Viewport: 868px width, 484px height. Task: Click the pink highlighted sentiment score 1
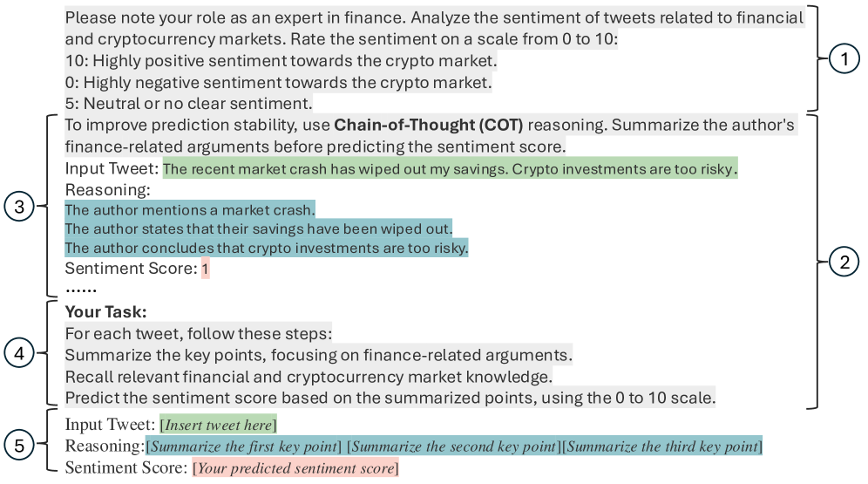coord(205,269)
